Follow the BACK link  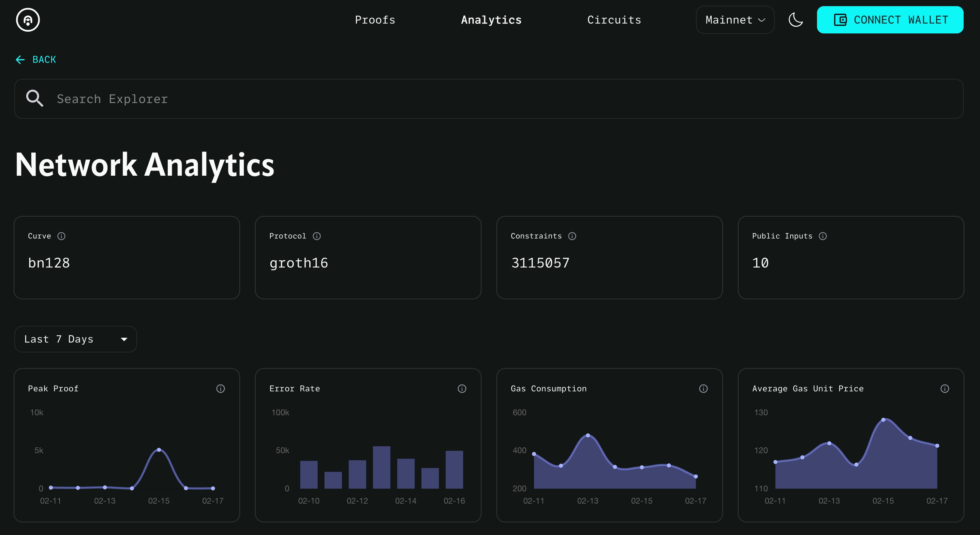pos(36,59)
